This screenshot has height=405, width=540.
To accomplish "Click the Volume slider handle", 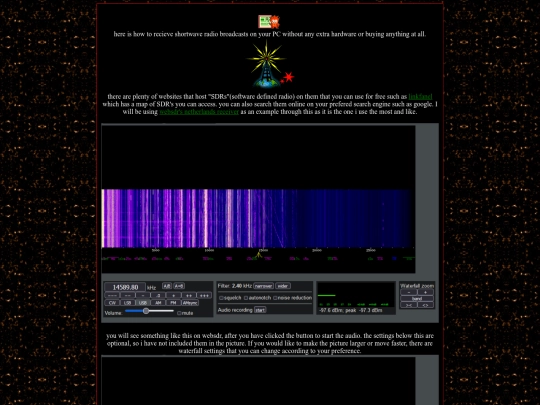I will tap(146, 311).
